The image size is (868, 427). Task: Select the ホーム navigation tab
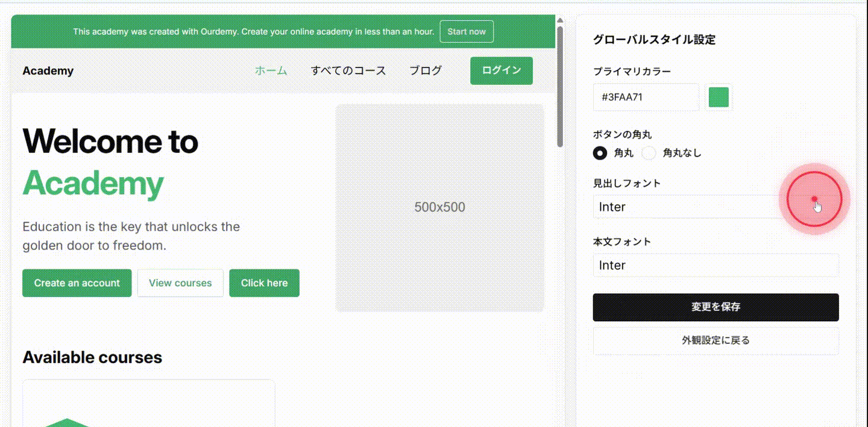(271, 70)
